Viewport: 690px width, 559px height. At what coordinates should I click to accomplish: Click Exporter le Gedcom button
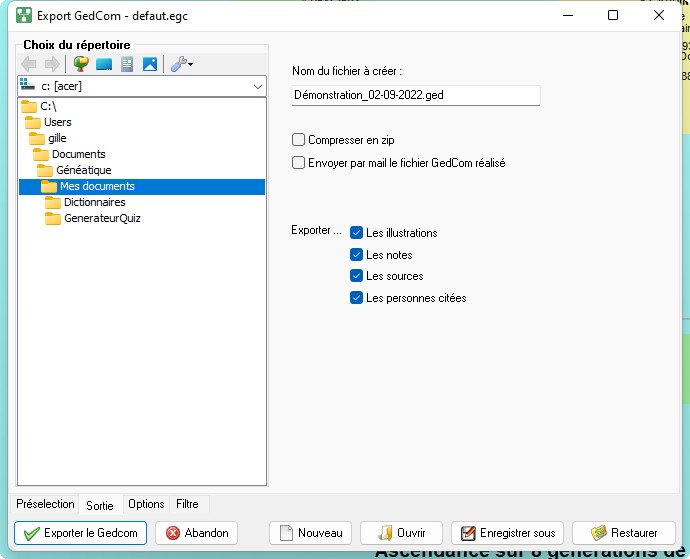click(x=81, y=533)
